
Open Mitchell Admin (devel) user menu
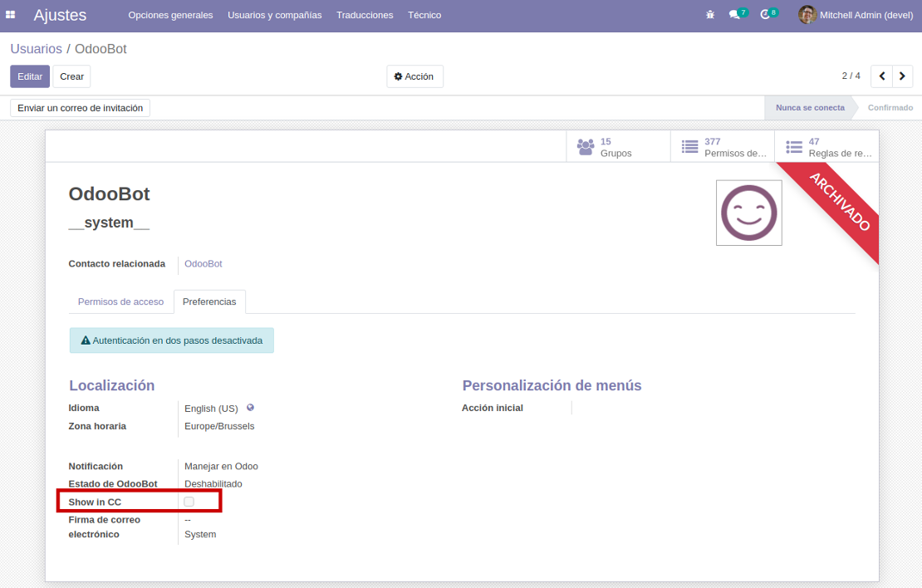tap(856, 15)
